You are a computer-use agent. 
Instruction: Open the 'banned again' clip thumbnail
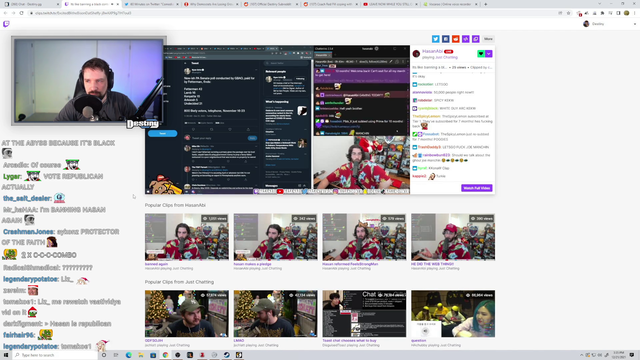coord(187,237)
